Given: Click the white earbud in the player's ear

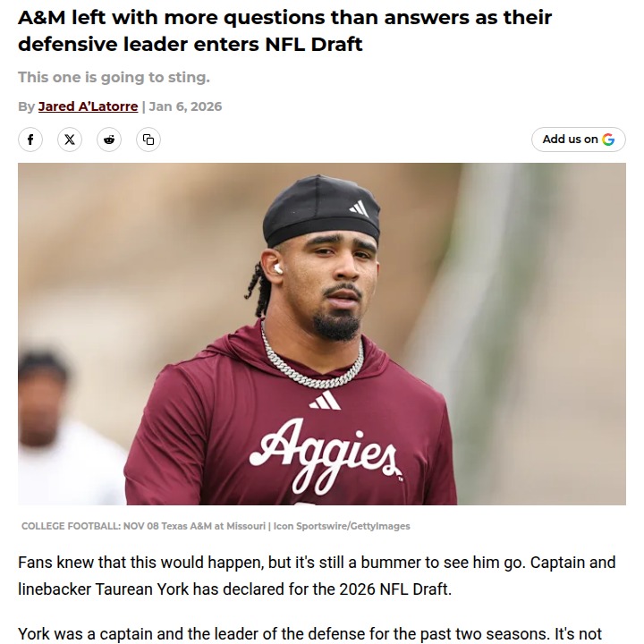Looking at the screenshot, I should (x=276, y=267).
